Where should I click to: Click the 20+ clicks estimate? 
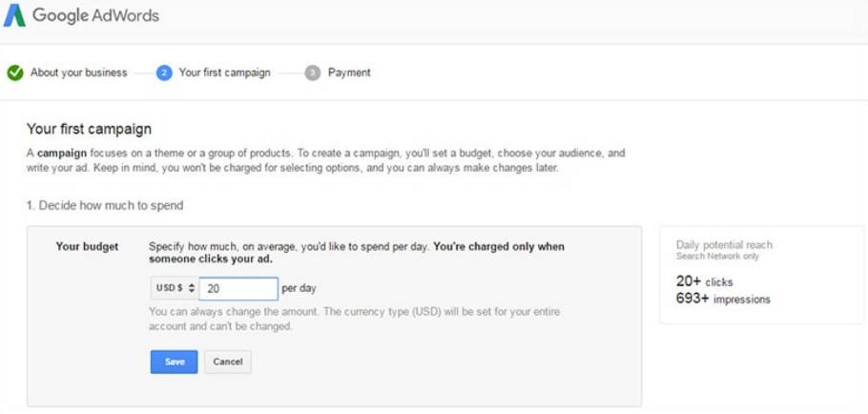tap(704, 282)
